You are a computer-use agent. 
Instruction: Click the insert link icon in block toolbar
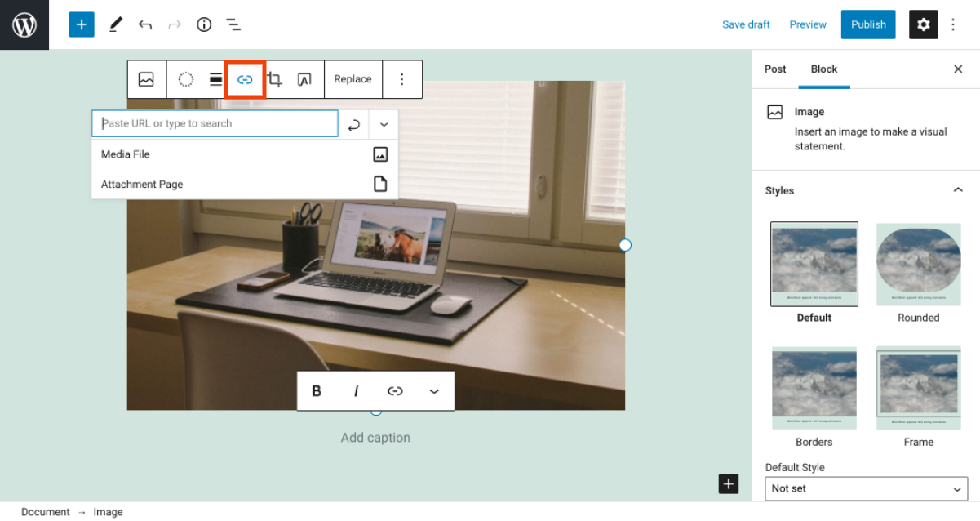(245, 79)
